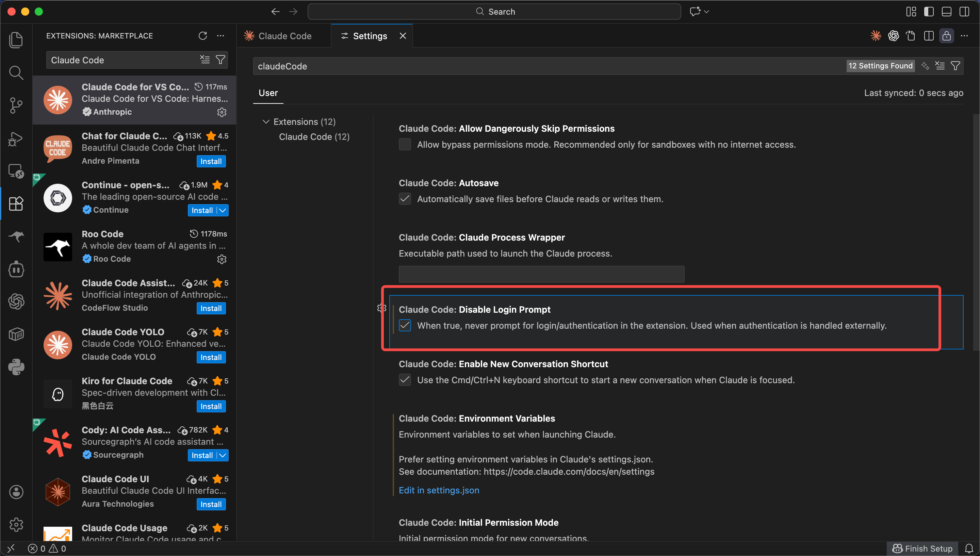Open Extensions view more actions menu
980x556 pixels.
pos(220,35)
